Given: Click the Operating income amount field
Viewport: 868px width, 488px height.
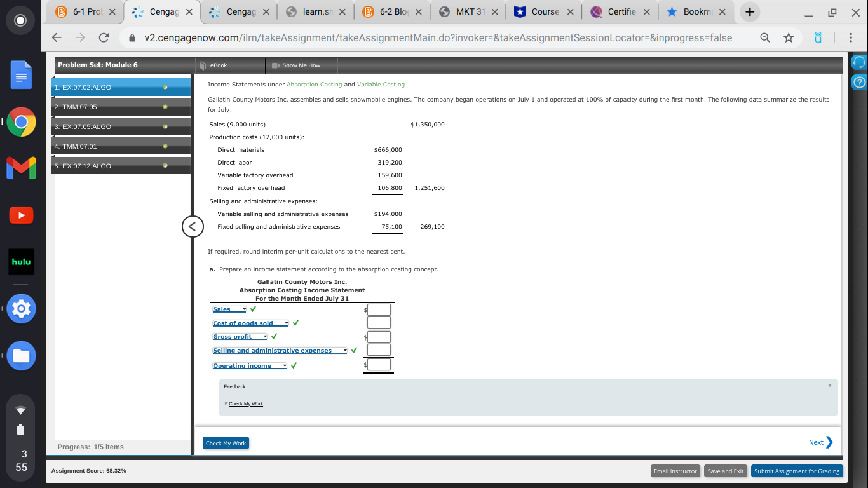Looking at the screenshot, I should pyautogui.click(x=379, y=365).
